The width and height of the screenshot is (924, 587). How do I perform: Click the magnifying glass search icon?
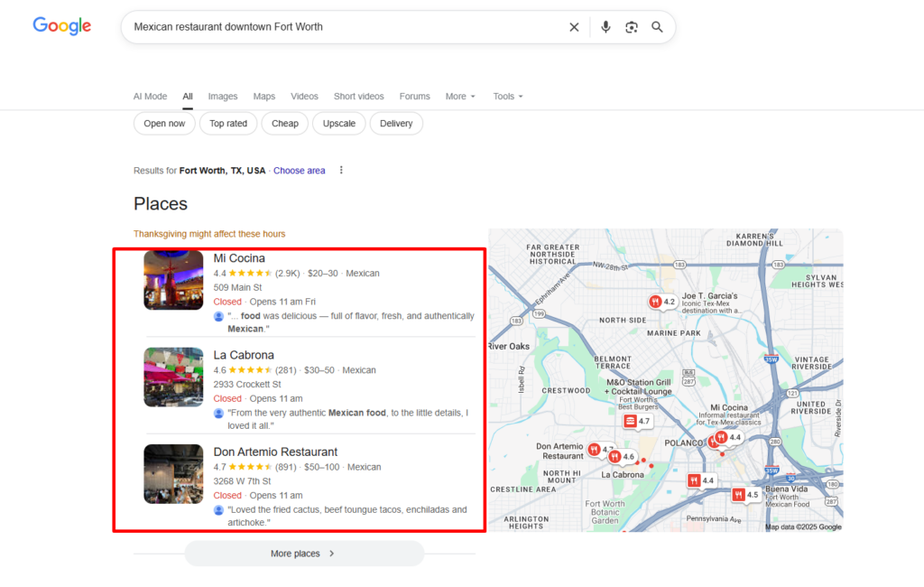[x=657, y=27]
